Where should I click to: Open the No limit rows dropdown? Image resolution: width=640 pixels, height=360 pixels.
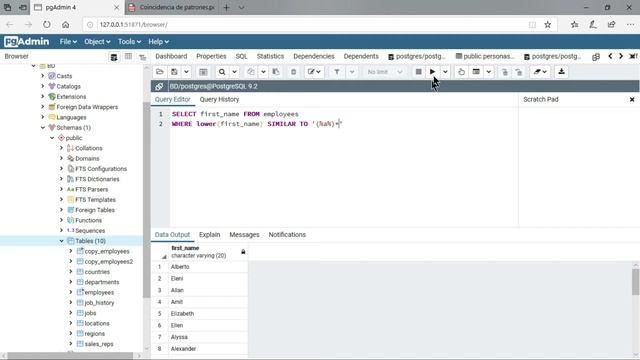[384, 72]
